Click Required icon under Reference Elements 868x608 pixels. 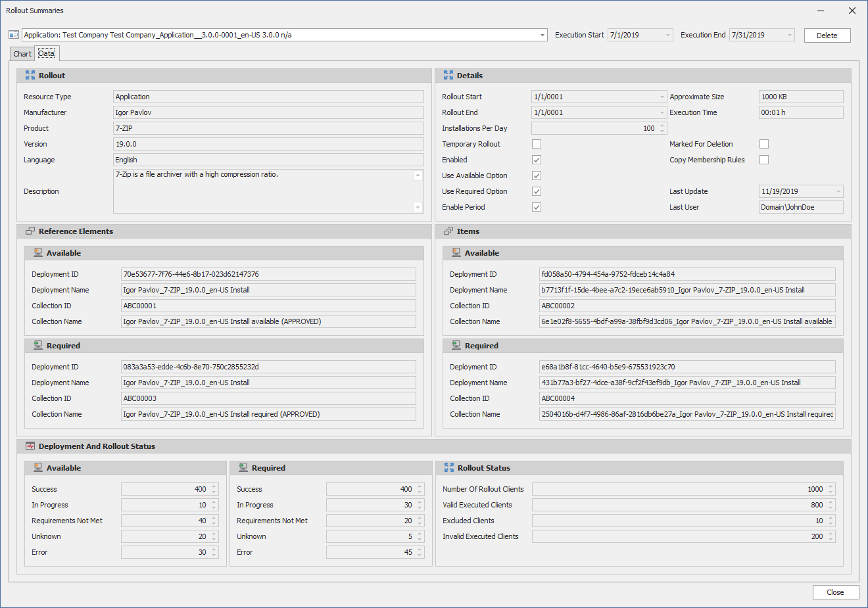point(38,346)
